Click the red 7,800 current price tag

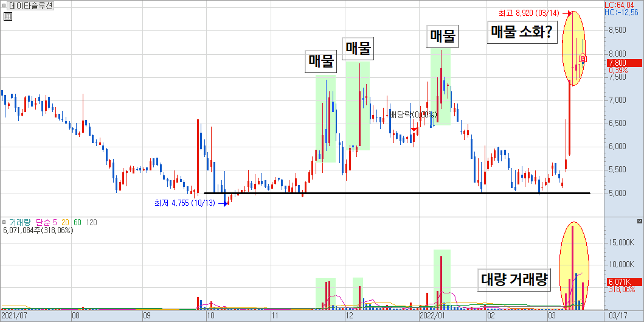[x=624, y=63]
